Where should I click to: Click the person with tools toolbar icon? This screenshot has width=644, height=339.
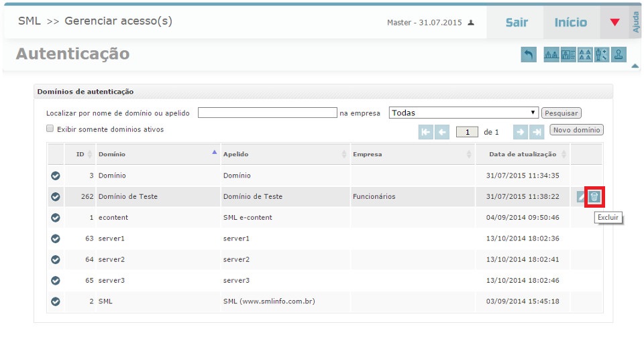point(602,56)
